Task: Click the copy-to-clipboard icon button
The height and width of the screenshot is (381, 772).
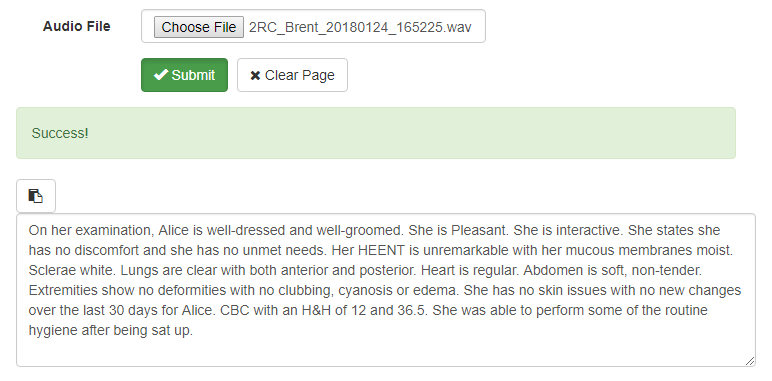Action: 36,196
